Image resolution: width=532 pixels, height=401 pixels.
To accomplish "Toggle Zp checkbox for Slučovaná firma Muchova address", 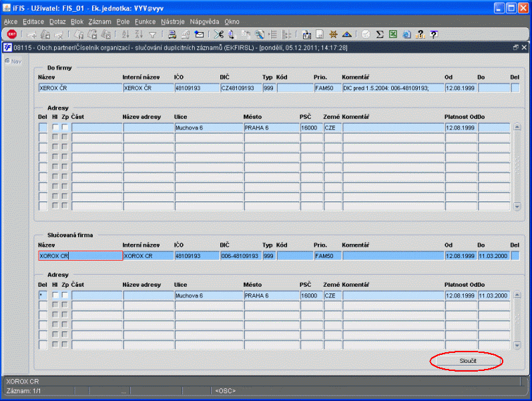I will click(x=65, y=295).
